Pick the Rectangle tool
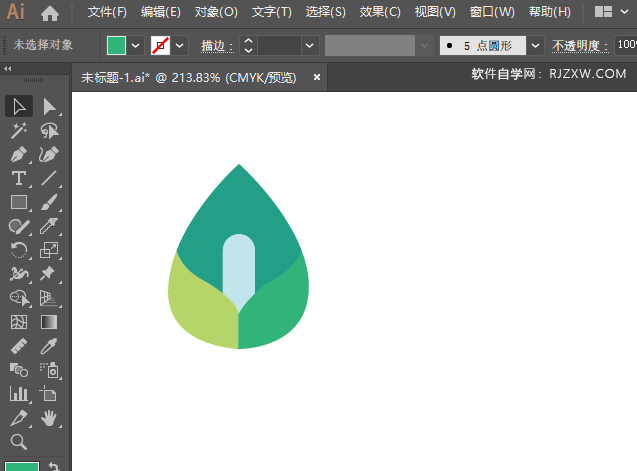This screenshot has width=637, height=471. 19,202
